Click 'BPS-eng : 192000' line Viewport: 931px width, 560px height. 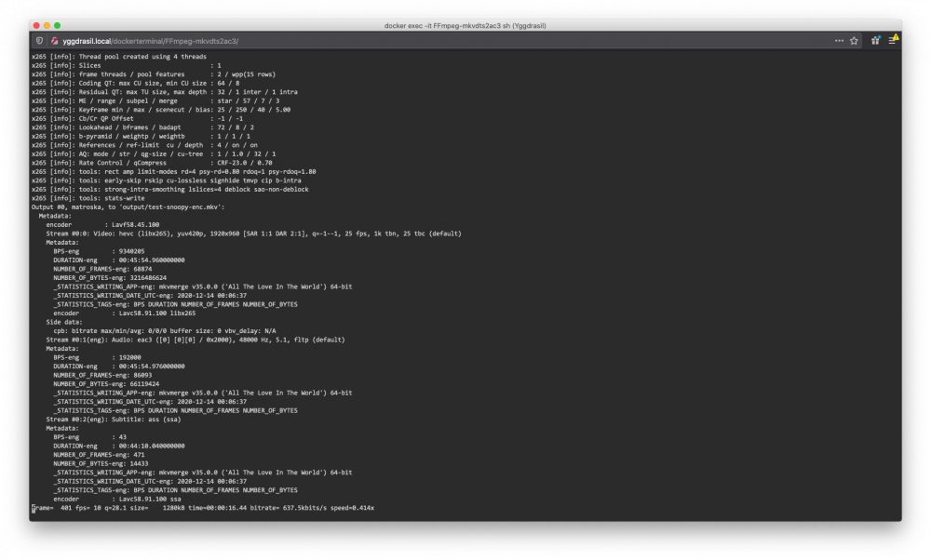97,358
